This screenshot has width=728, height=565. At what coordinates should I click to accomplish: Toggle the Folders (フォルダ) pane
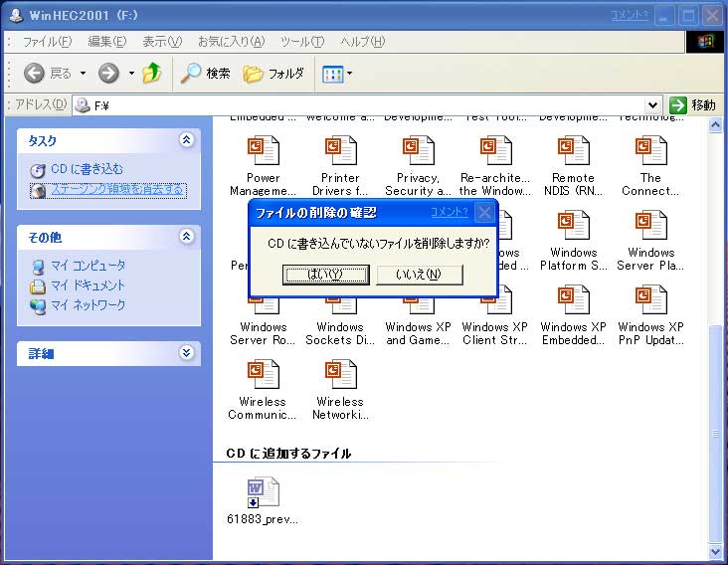point(273,74)
